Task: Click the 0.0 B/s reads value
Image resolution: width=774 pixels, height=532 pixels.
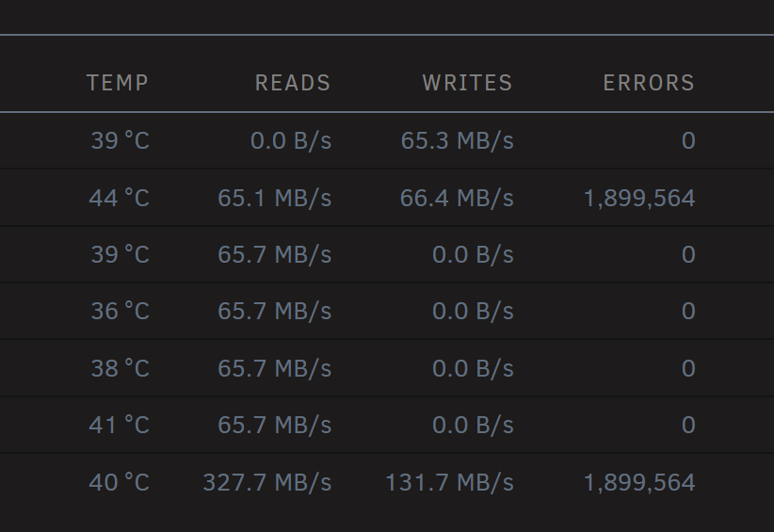Action: coord(291,140)
